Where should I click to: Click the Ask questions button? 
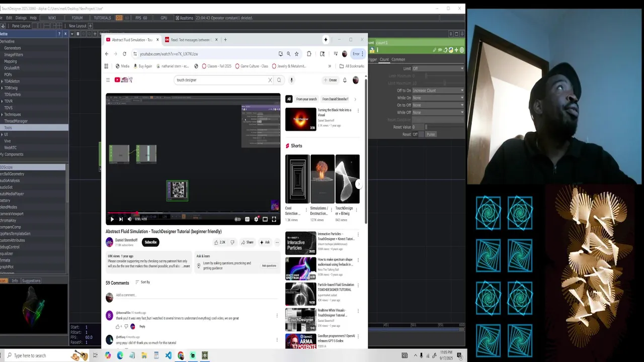point(269,265)
